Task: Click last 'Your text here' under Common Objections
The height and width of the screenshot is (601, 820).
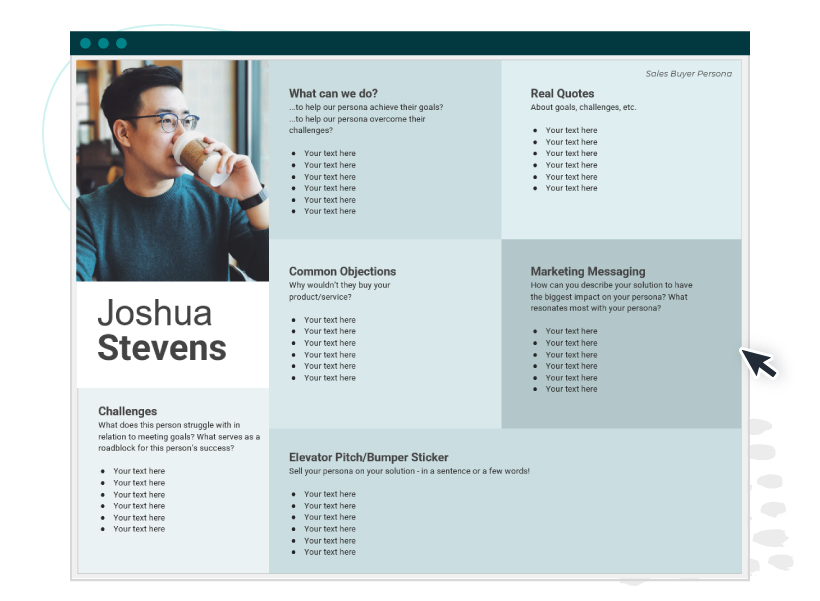Action: [329, 378]
